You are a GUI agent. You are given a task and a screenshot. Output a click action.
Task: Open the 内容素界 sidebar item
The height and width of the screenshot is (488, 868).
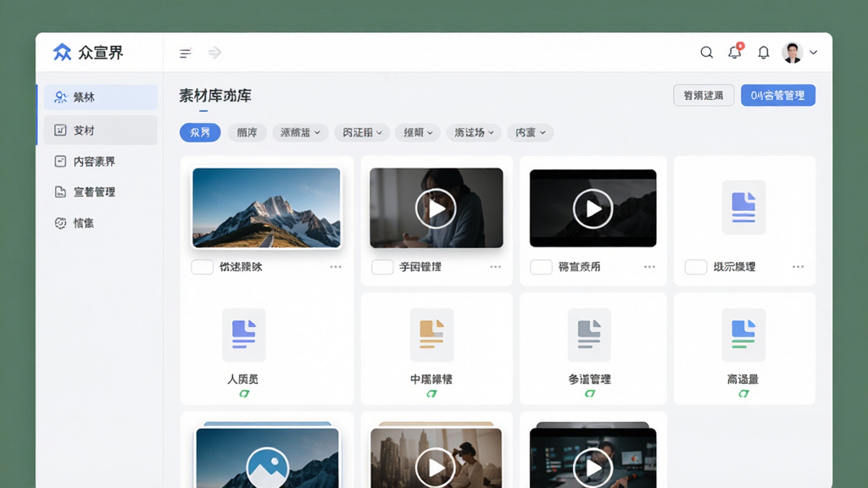pos(101,162)
